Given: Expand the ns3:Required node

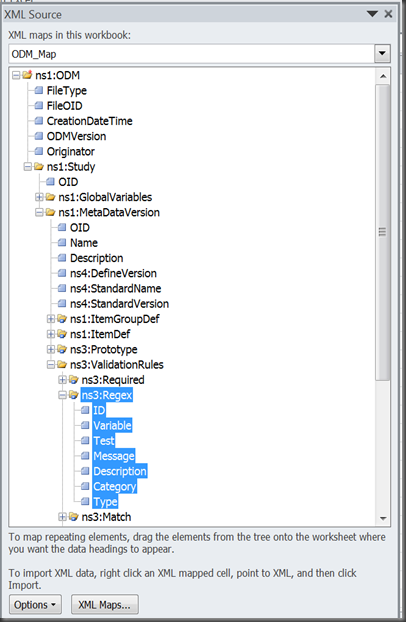Looking at the screenshot, I should point(62,380).
